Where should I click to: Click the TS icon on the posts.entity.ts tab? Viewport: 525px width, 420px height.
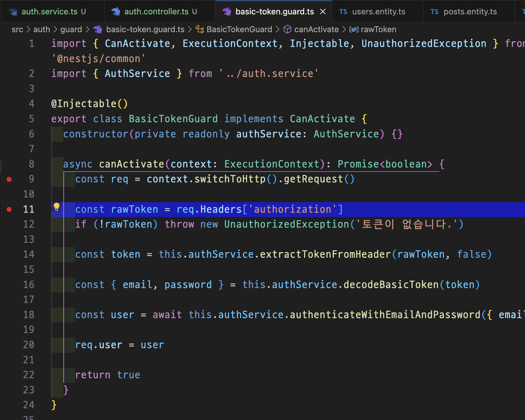click(x=434, y=12)
